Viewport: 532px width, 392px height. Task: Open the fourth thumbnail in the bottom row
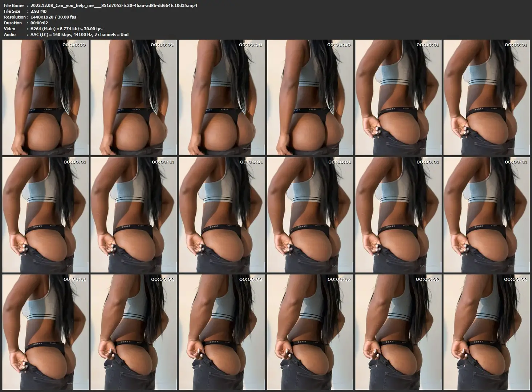tap(310, 332)
